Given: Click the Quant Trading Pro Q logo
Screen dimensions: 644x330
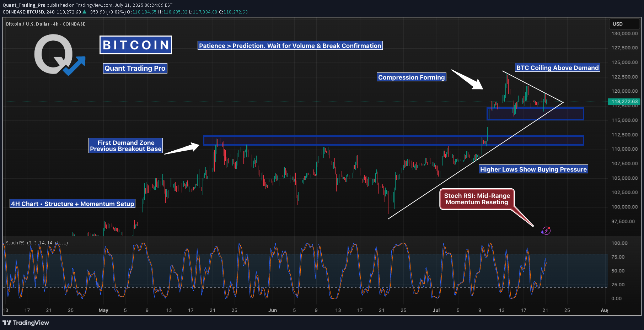Looking at the screenshot, I should click(x=59, y=55).
